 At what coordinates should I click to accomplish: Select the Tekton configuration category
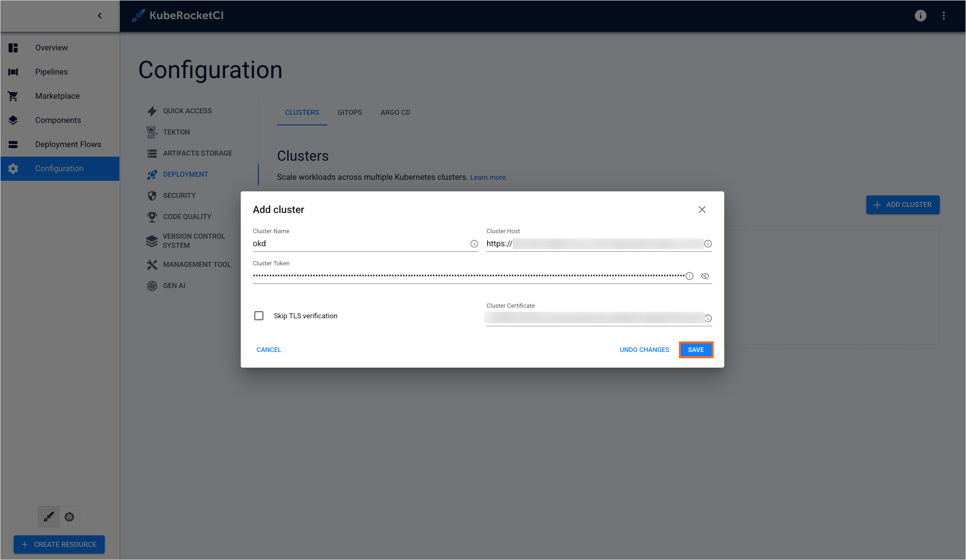[x=176, y=132]
